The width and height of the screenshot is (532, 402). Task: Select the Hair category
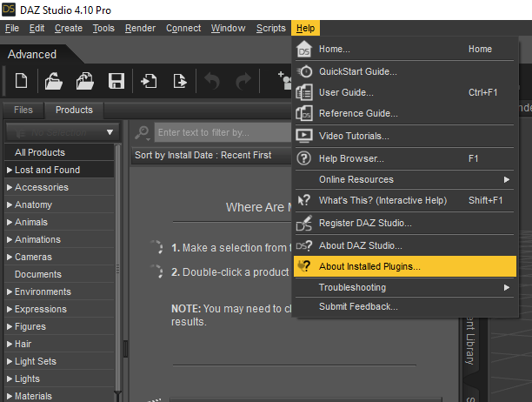pyautogui.click(x=59, y=344)
